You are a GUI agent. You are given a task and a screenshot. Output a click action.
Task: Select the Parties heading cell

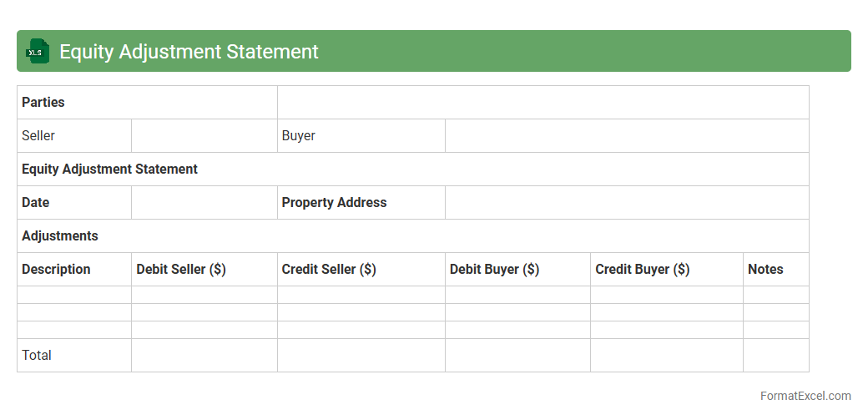pos(147,102)
